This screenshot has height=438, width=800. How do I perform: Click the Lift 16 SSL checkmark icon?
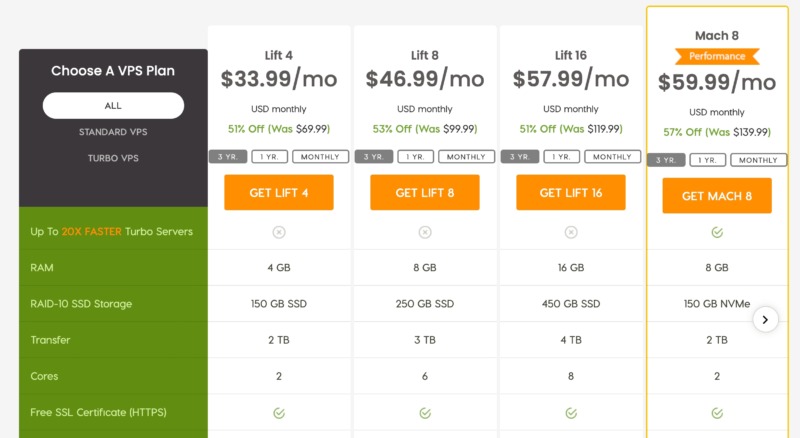click(571, 412)
